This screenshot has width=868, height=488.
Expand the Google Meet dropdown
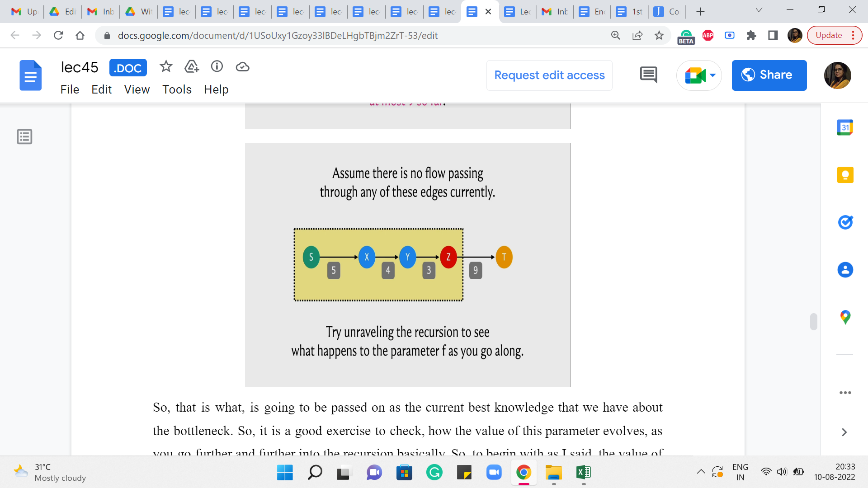point(713,75)
